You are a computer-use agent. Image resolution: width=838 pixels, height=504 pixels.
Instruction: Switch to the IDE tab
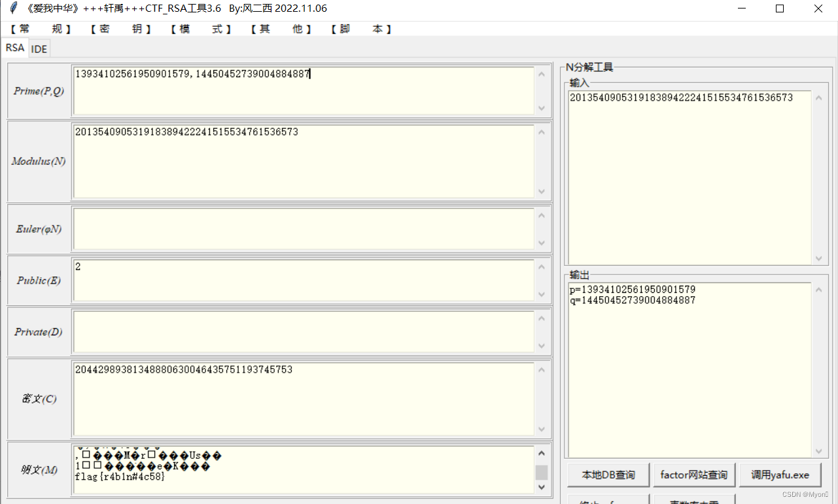(39, 48)
